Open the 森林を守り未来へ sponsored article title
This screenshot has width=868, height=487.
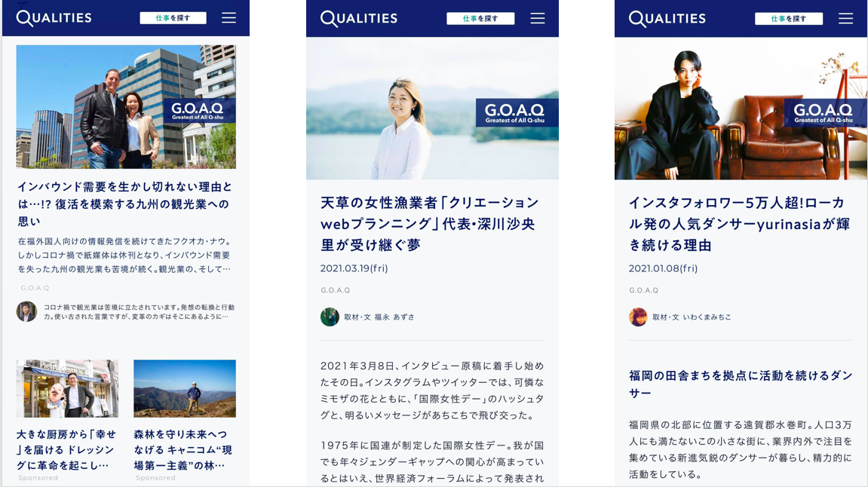point(183,449)
